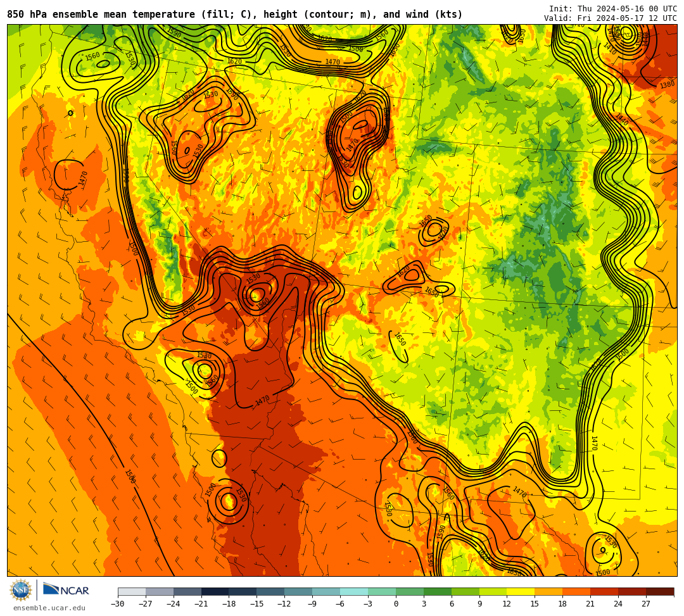Click the 15 colorbar tick label

[x=535, y=604]
